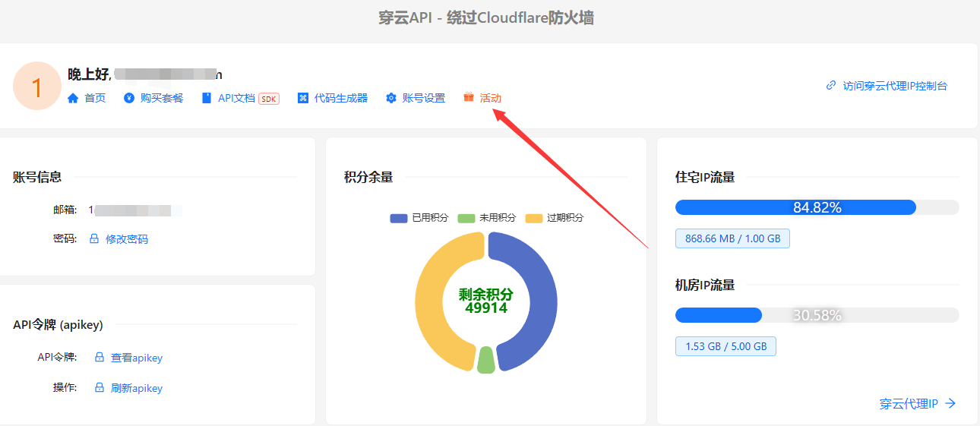Click the 住宅IP流量 progress bar at 84.82%

click(817, 207)
